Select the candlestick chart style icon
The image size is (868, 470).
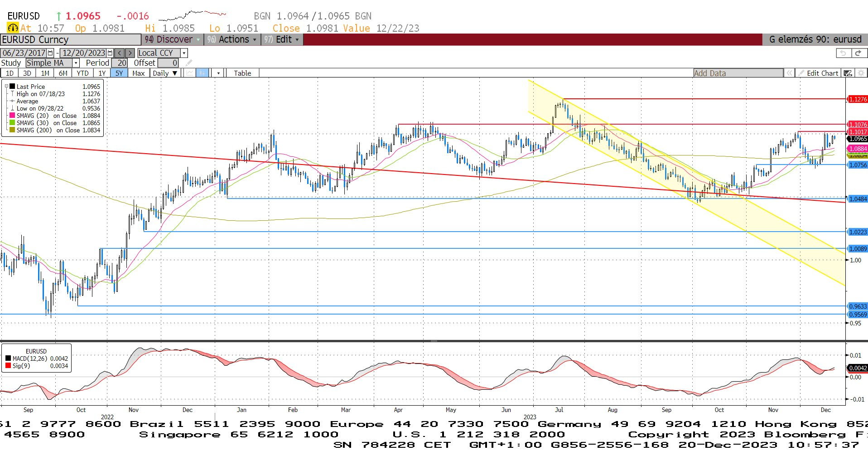202,73
